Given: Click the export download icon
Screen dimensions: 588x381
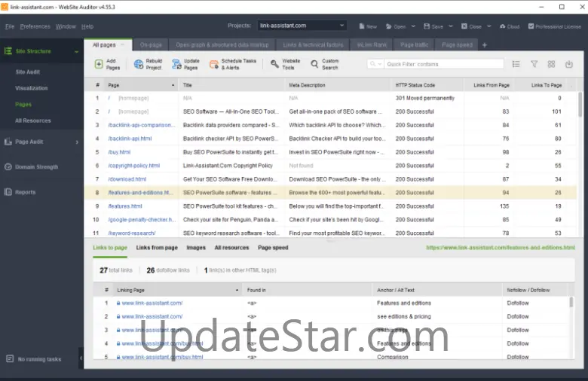Looking at the screenshot, I should coord(569,64).
